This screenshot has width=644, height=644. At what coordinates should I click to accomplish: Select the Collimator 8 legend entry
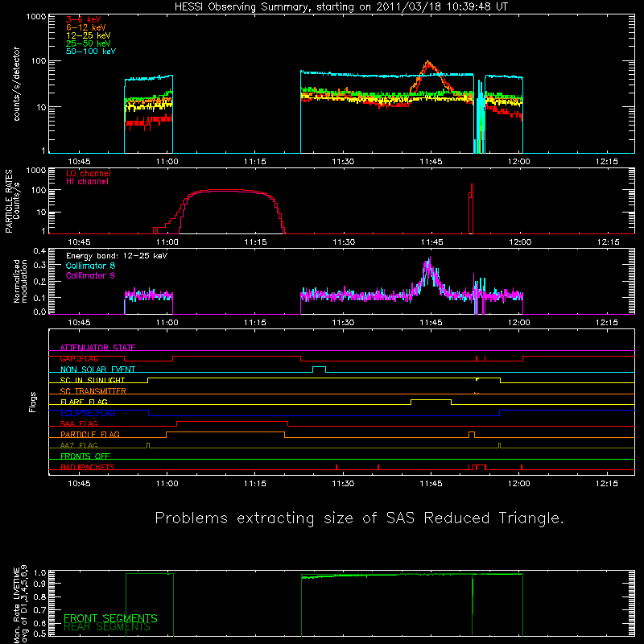pos(90,266)
